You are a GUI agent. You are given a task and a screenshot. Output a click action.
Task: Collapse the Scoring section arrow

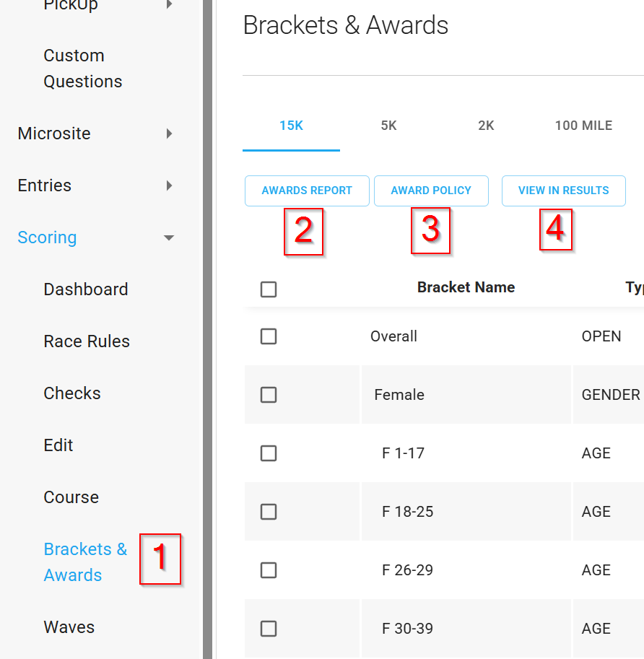169,237
